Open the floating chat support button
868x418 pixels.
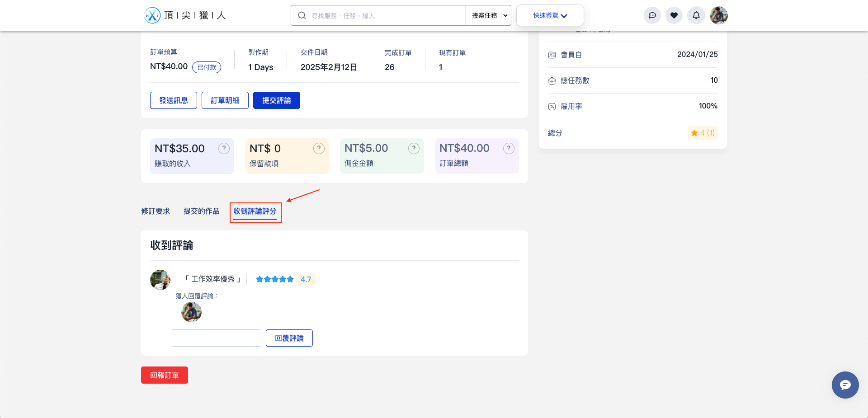tap(845, 385)
